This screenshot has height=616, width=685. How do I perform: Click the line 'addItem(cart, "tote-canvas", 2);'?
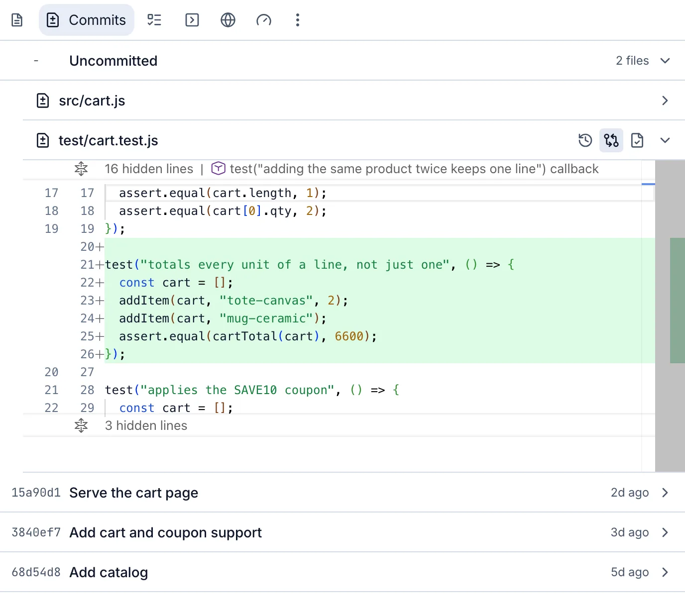tap(233, 301)
